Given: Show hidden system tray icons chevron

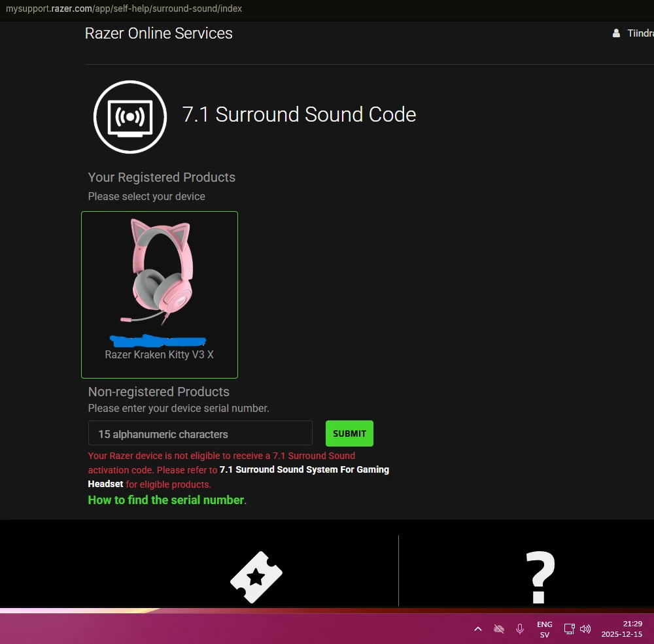Looking at the screenshot, I should pos(478,629).
